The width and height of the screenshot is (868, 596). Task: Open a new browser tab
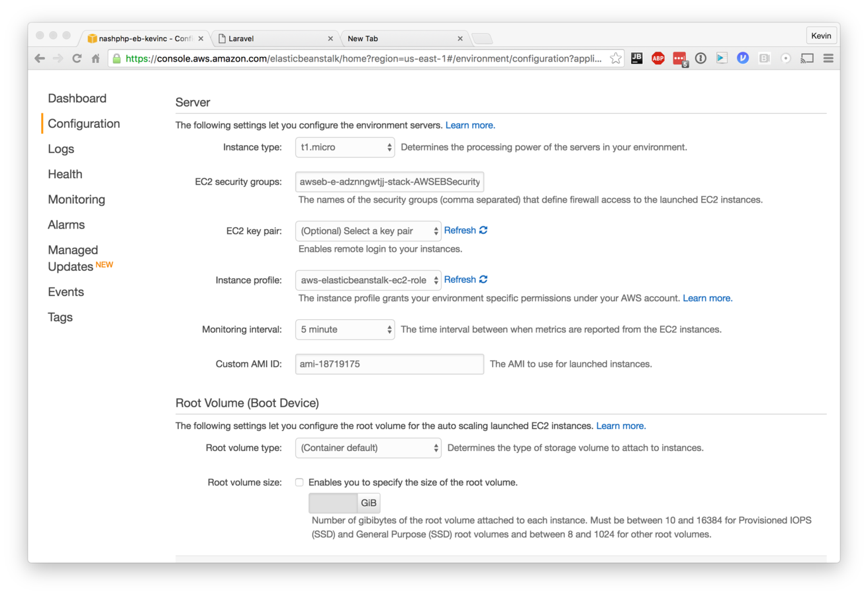click(482, 38)
